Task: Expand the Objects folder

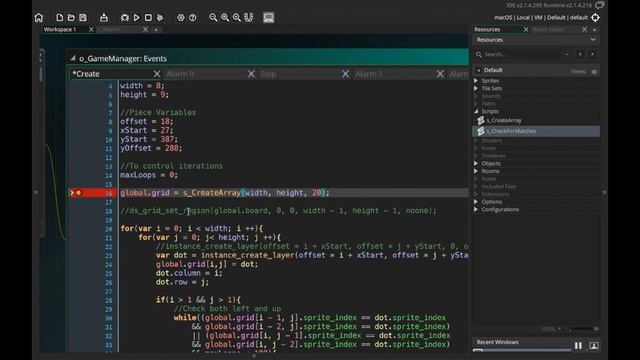Action: point(476,163)
